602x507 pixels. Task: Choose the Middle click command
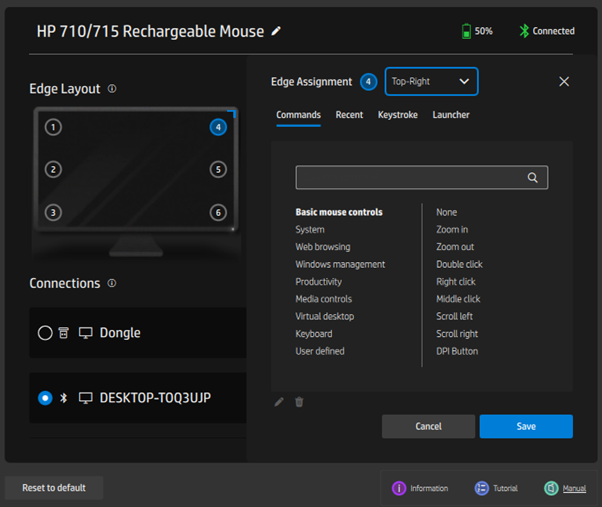coord(458,299)
